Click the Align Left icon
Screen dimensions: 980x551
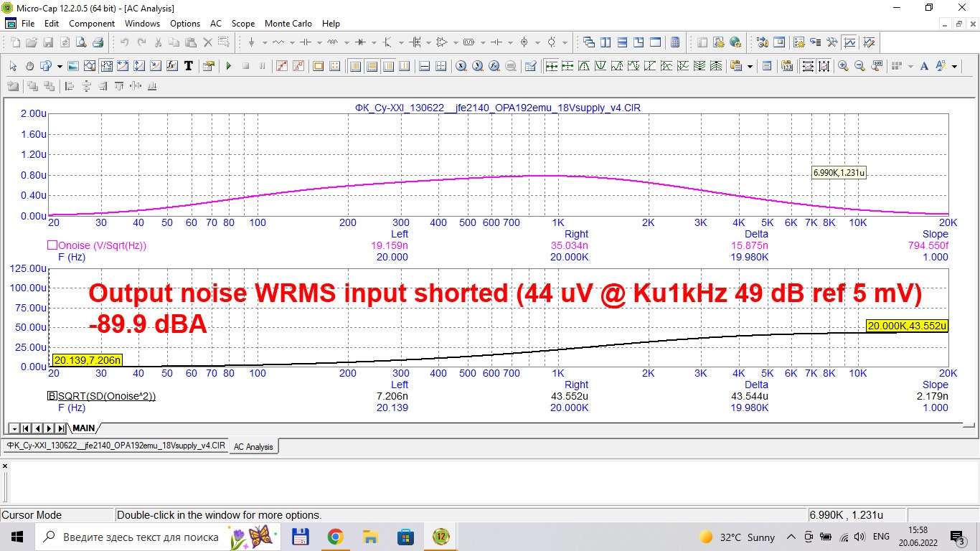(x=70, y=86)
